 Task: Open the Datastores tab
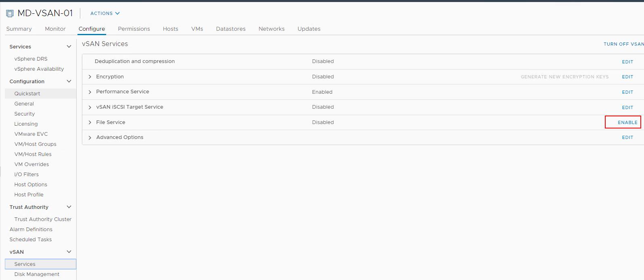(x=231, y=29)
